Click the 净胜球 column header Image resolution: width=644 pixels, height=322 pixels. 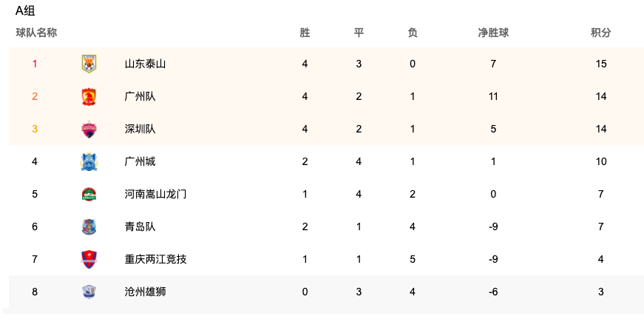point(493,33)
